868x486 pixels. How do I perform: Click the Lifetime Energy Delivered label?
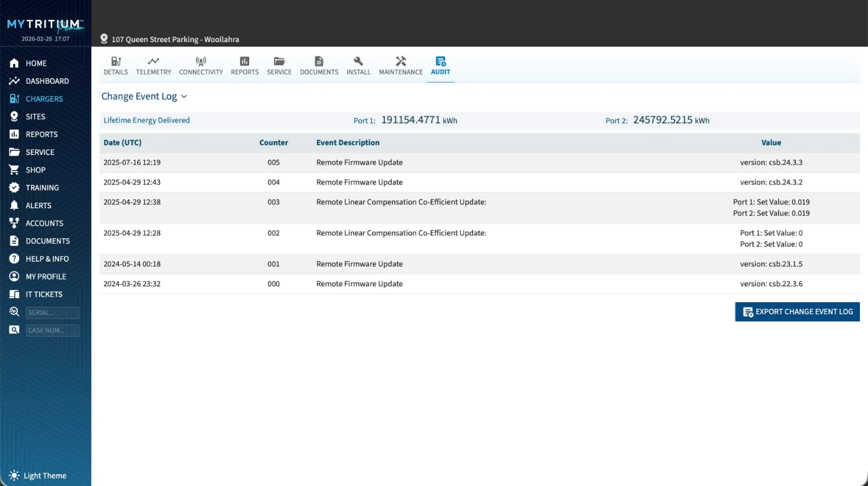(146, 120)
